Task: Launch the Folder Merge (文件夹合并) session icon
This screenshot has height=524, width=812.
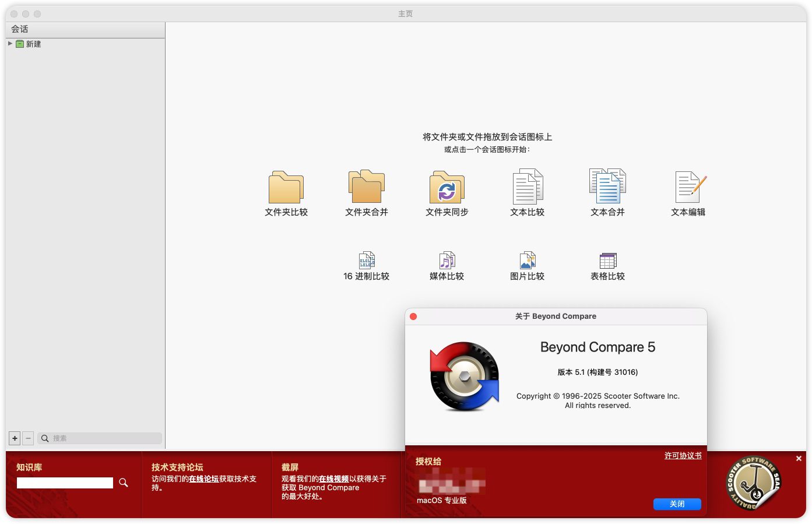Action: [366, 188]
